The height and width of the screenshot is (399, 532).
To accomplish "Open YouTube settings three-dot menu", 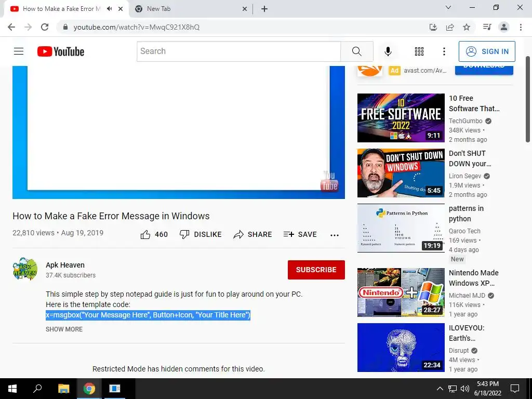I will [x=444, y=51].
